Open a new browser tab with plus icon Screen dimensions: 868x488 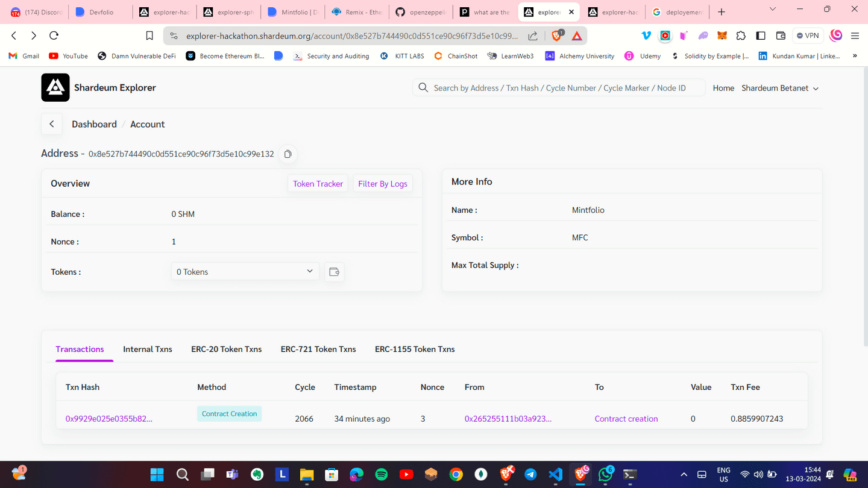tap(722, 12)
